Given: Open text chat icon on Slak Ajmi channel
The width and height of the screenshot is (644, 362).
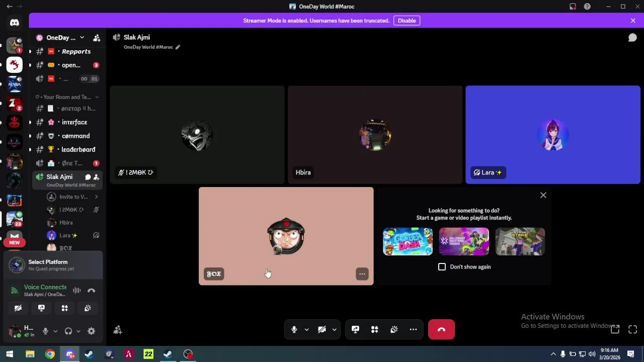Looking at the screenshot, I should (x=88, y=177).
